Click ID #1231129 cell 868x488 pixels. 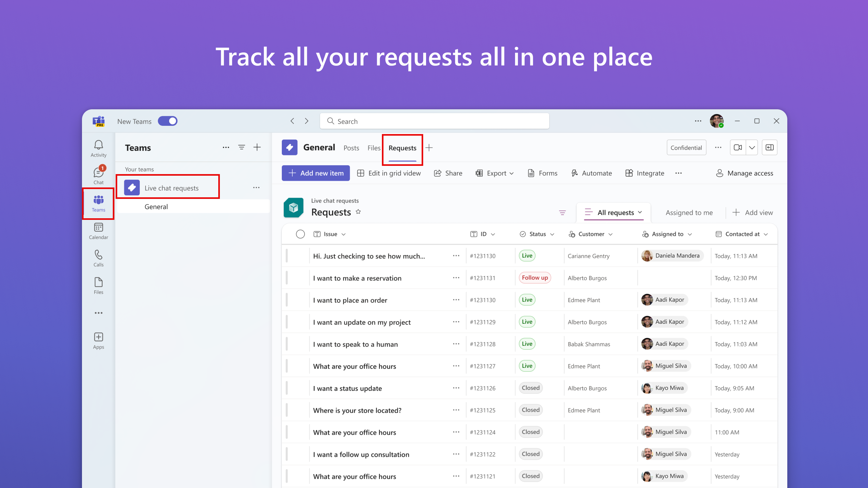coord(482,322)
